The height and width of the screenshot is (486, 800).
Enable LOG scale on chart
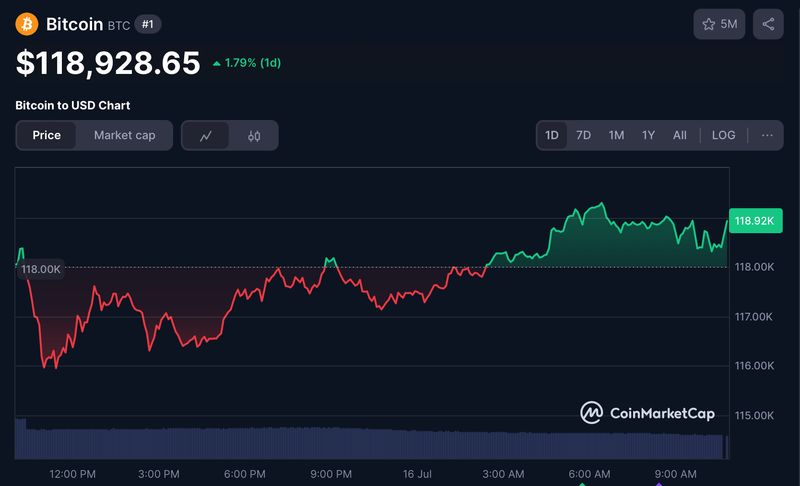click(x=723, y=135)
